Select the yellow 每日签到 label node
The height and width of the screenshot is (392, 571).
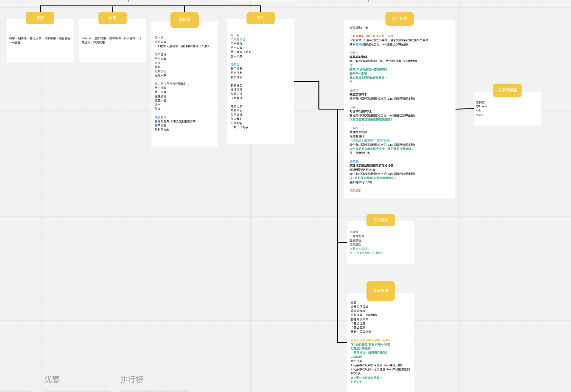tap(380, 220)
